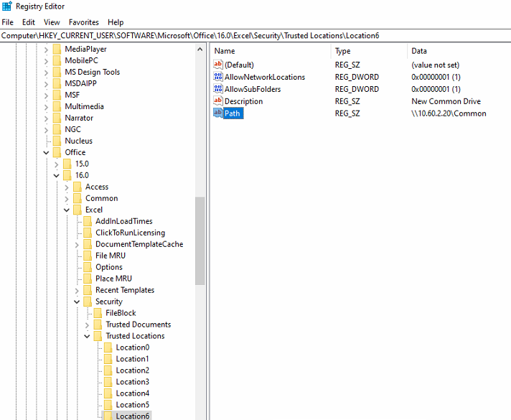Click the MS Design Tools folder icon
The width and height of the screenshot is (511, 420).
(x=57, y=72)
